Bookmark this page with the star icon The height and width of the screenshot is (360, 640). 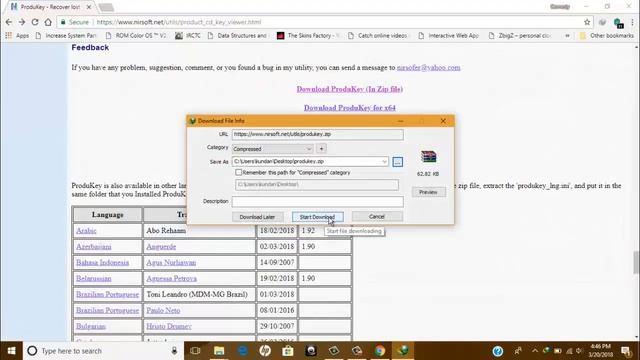click(x=587, y=22)
